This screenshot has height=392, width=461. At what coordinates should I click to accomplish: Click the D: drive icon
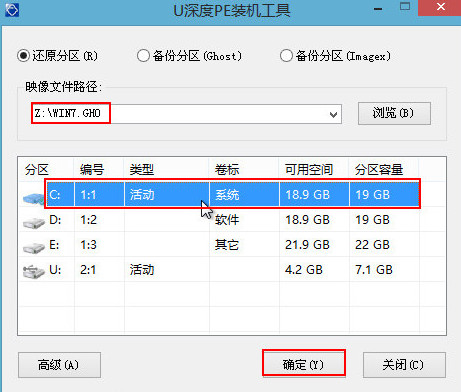34,223
